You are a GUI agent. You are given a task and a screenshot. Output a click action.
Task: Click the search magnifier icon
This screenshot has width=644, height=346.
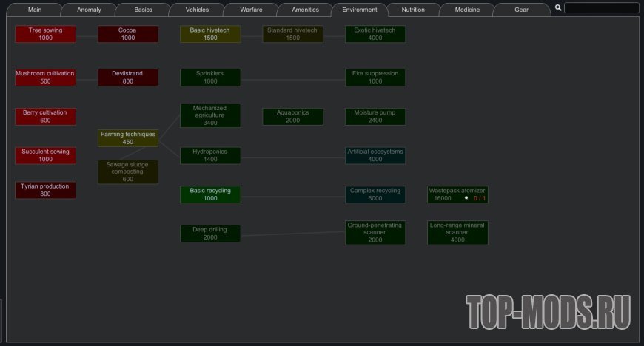click(558, 8)
